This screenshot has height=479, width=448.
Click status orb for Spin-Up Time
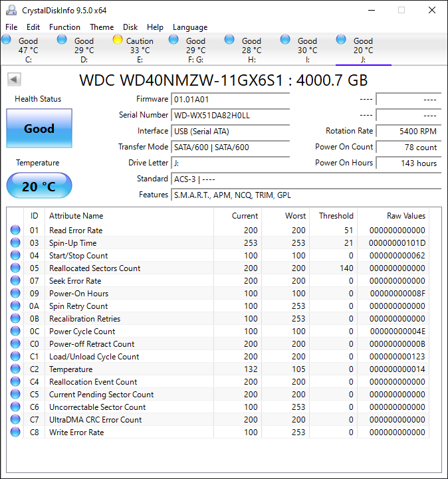[x=15, y=242]
